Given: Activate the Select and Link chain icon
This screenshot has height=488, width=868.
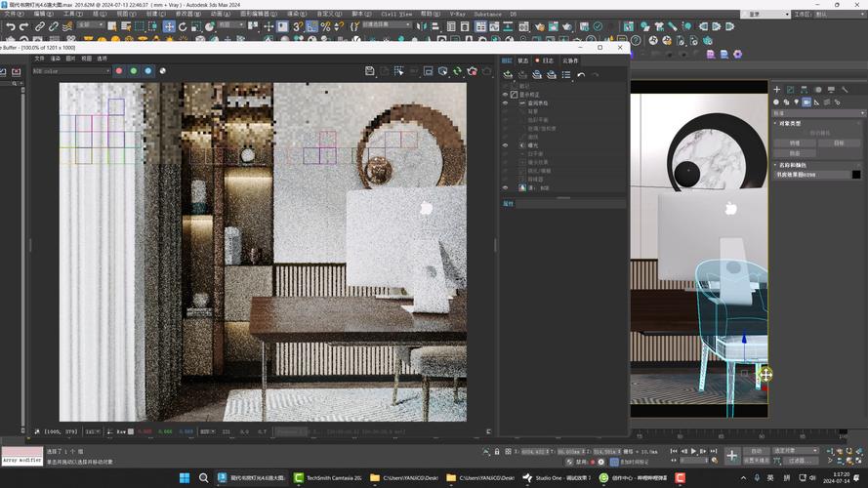Looking at the screenshot, I should tap(40, 26).
